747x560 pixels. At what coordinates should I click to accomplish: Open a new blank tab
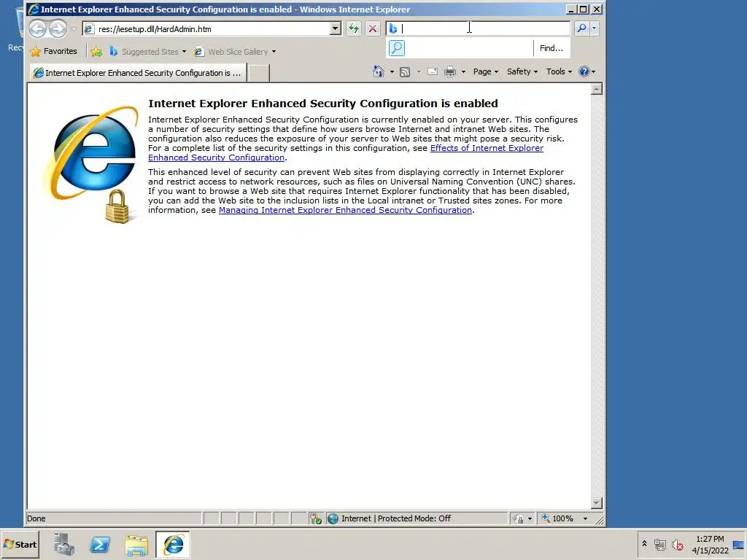[259, 73]
